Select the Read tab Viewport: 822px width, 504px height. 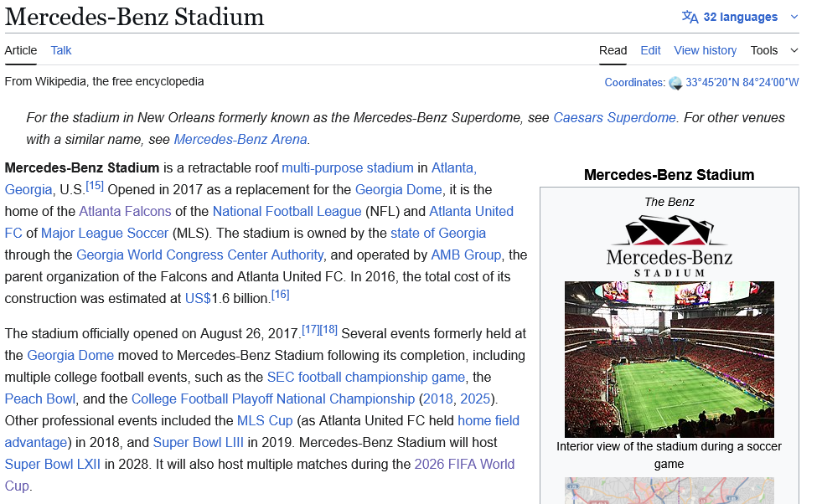tap(613, 50)
